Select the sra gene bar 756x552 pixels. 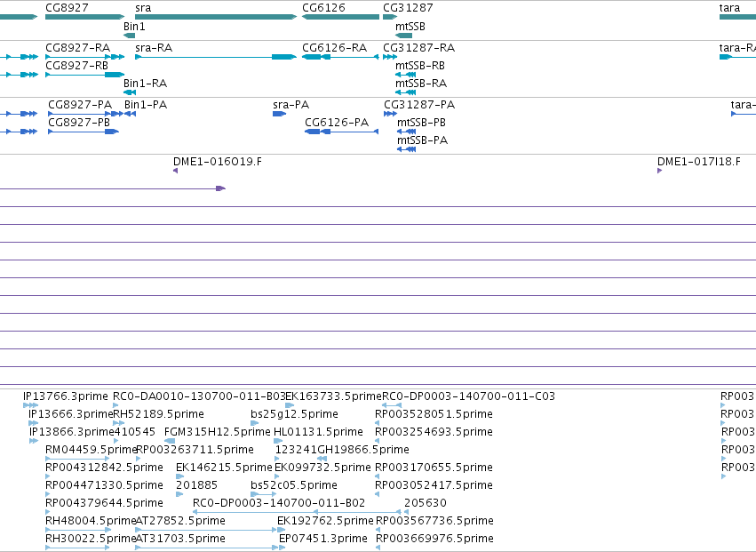[216, 17]
